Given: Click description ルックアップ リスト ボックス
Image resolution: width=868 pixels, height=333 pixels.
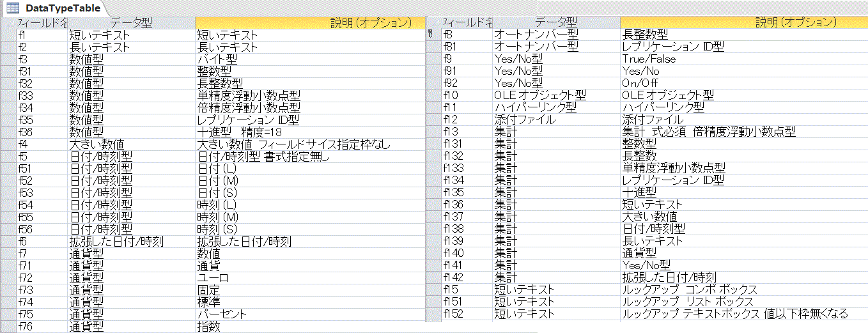Looking at the screenshot, I should (744, 302).
